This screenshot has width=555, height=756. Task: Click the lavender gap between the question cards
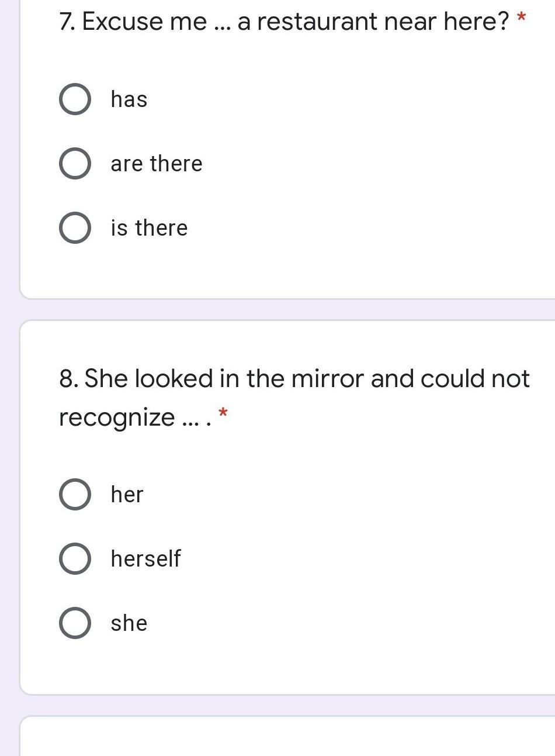(x=286, y=310)
